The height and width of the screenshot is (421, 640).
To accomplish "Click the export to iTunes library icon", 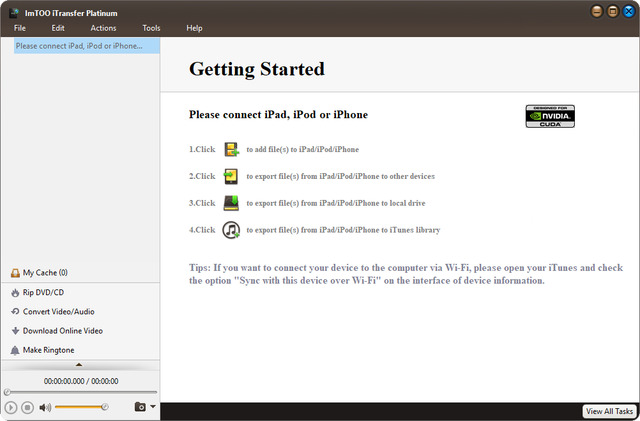I will point(231,229).
